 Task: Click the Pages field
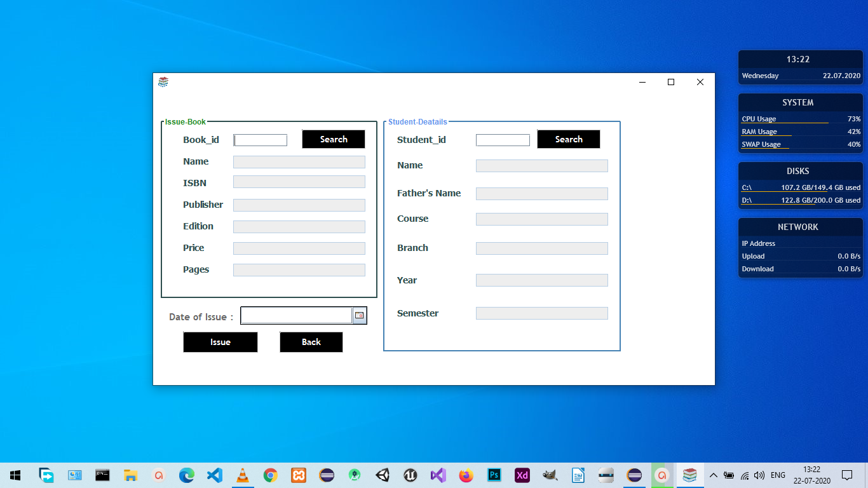(299, 270)
